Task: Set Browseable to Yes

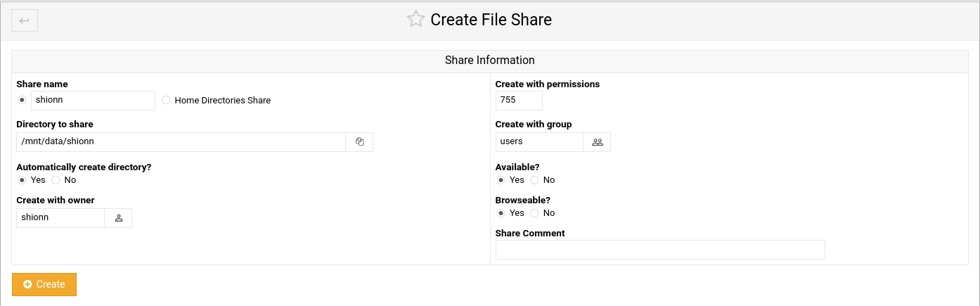Action: coord(501,213)
